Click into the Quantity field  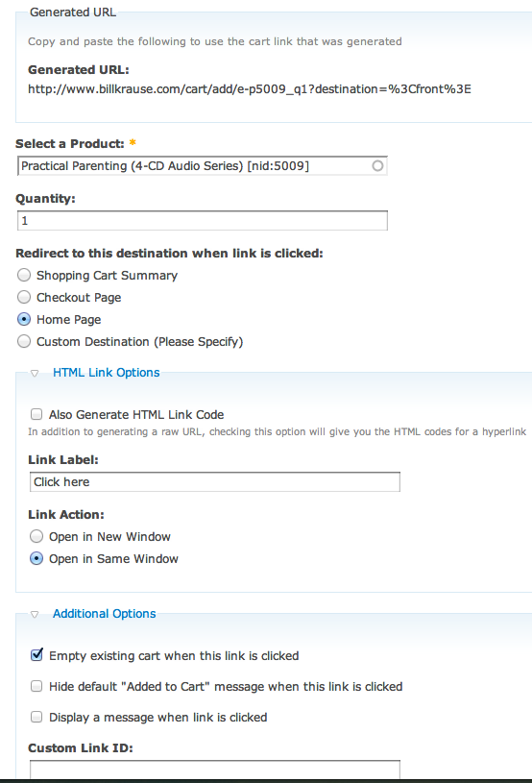[x=202, y=221]
